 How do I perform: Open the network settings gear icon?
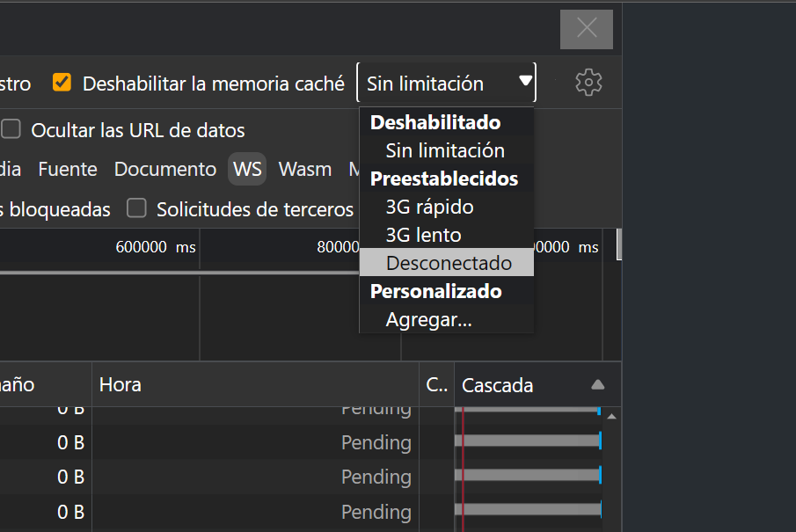pos(588,82)
